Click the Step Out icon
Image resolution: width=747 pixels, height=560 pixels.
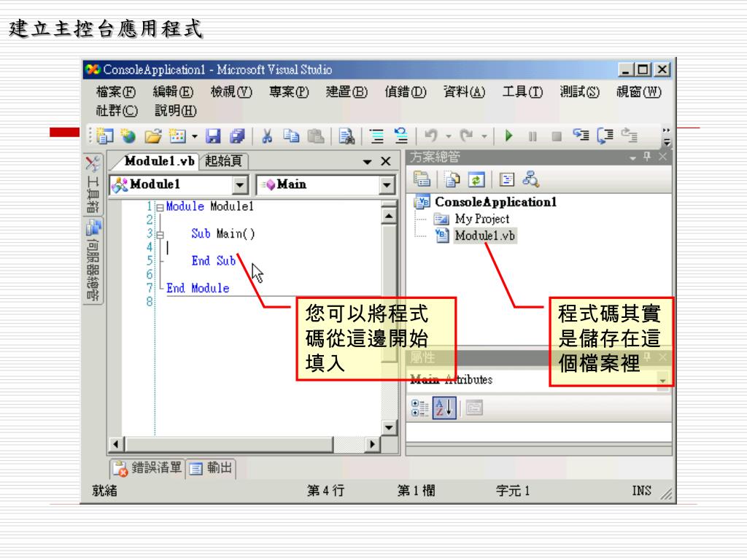click(x=630, y=136)
